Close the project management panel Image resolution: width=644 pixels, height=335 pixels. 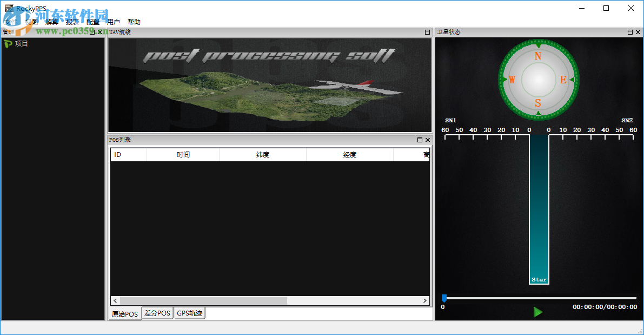(x=100, y=32)
